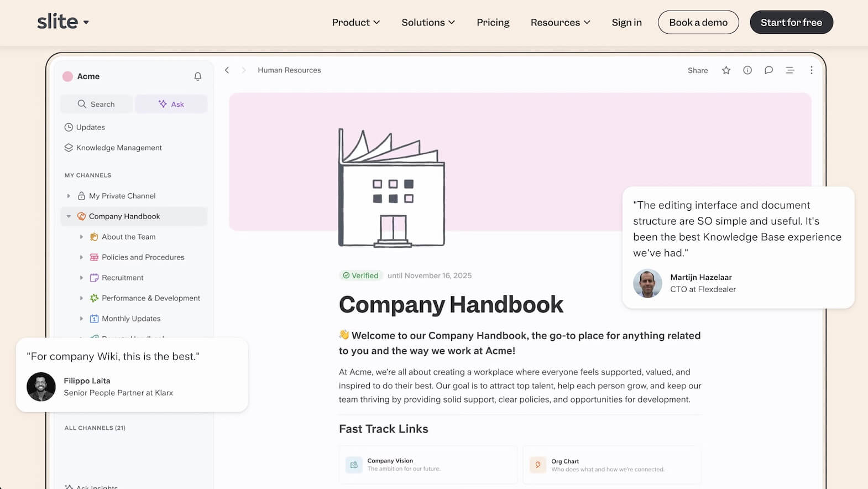The image size is (868, 489).
Task: Open the Company Vision fast track card
Action: tap(428, 465)
